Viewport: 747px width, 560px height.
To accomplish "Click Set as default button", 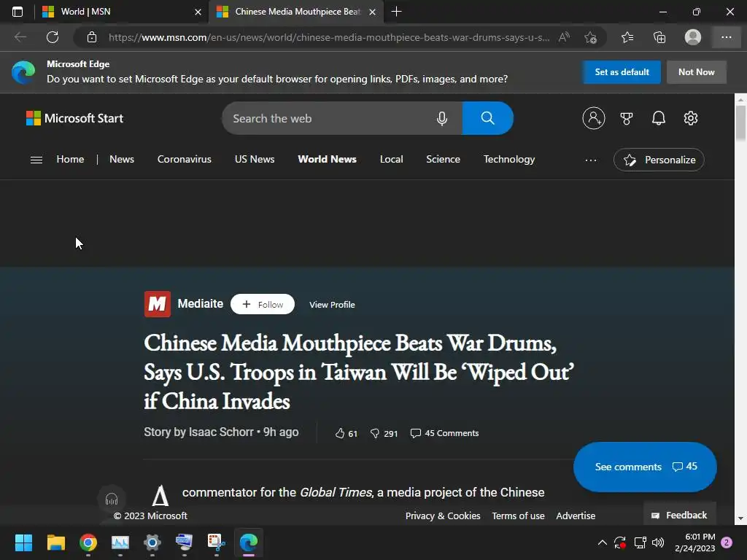I will (x=622, y=72).
